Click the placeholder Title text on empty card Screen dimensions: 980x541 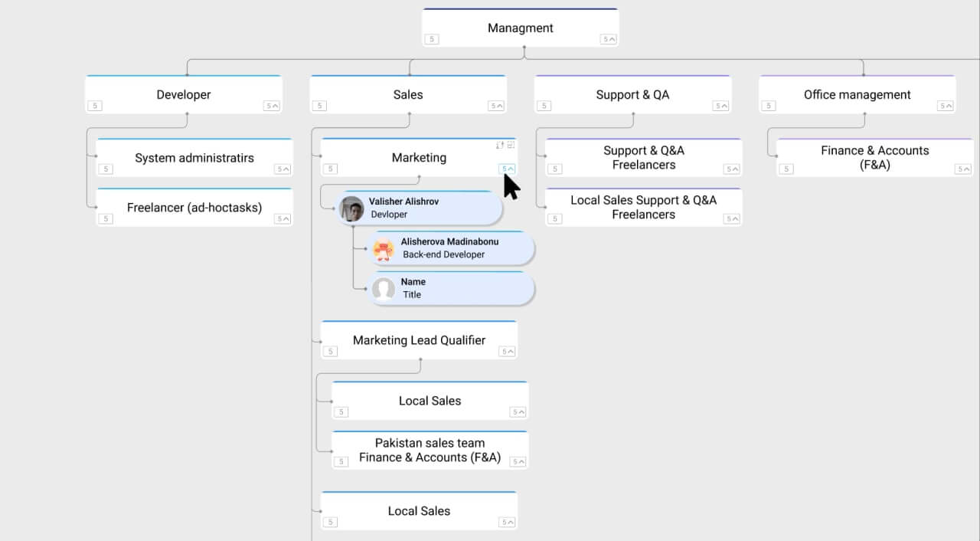point(412,294)
